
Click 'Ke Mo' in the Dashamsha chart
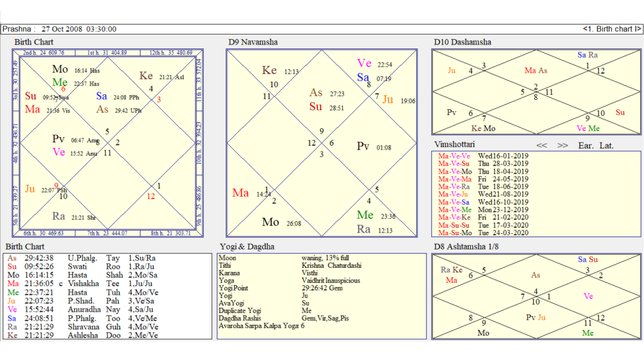tap(483, 128)
